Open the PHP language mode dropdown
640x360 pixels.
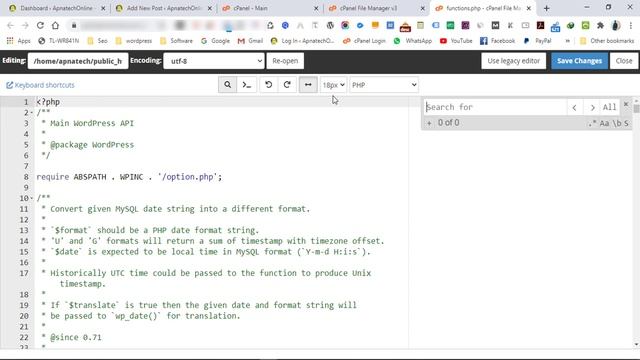coord(384,85)
